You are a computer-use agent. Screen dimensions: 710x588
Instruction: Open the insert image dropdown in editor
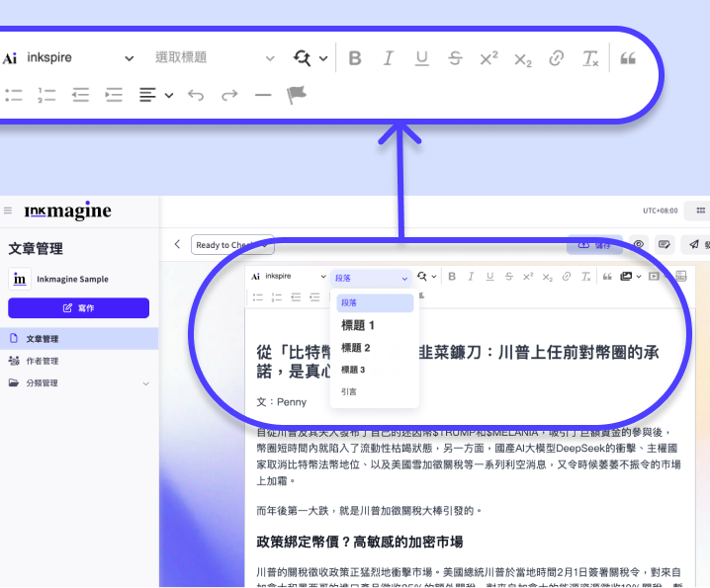pyautogui.click(x=631, y=276)
